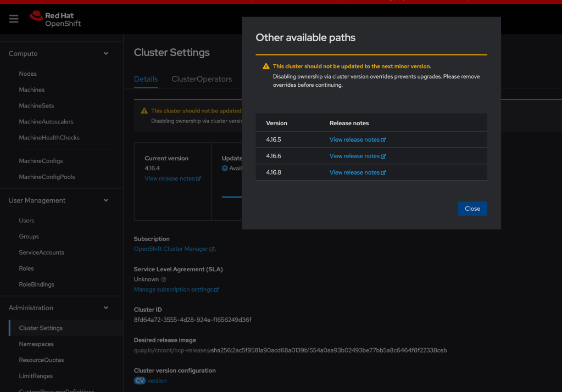Click the update status arrow icon
This screenshot has height=392, width=562.
click(225, 169)
